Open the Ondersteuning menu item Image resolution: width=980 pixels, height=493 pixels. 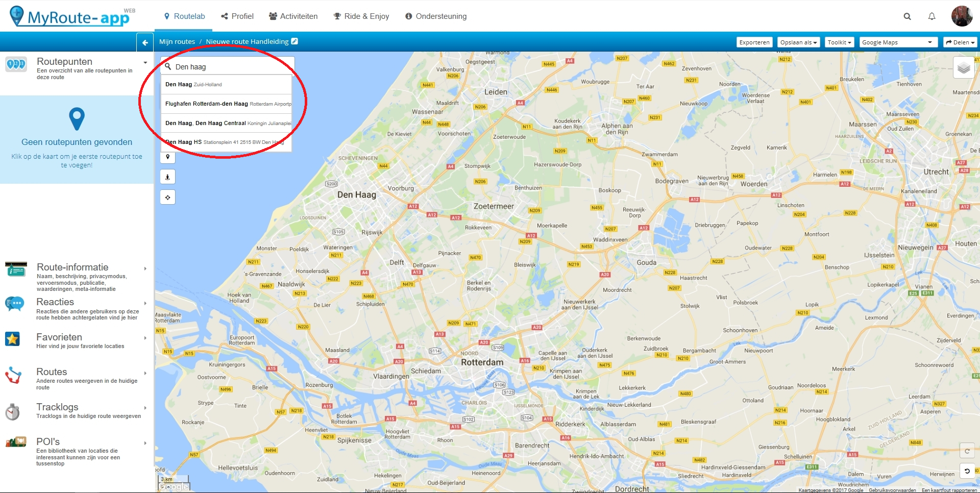[x=436, y=16]
